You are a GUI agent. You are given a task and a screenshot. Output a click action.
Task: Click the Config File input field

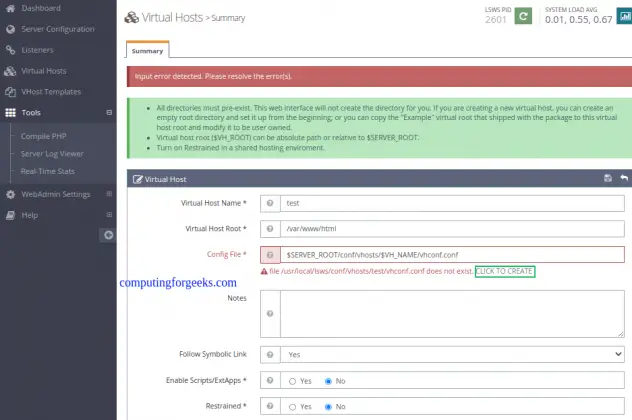click(452, 255)
